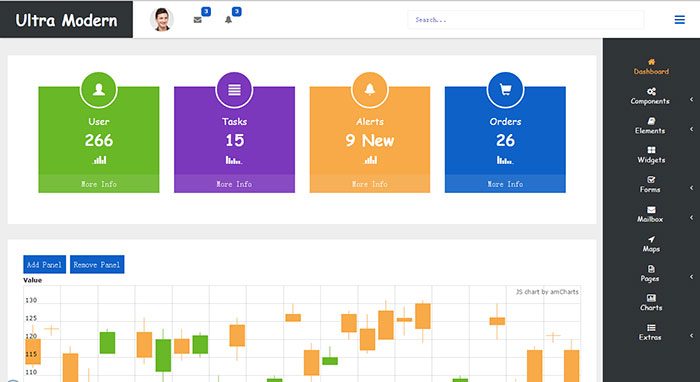Open Components sidebar menu
The height and width of the screenshot is (382, 700).
[x=650, y=96]
